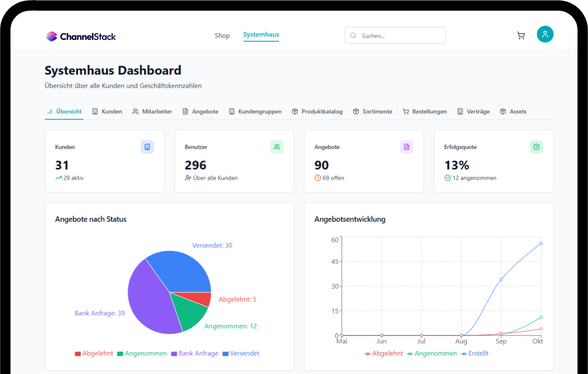Go to the Shop navigation link
The height and width of the screenshot is (374, 588).
(x=222, y=36)
